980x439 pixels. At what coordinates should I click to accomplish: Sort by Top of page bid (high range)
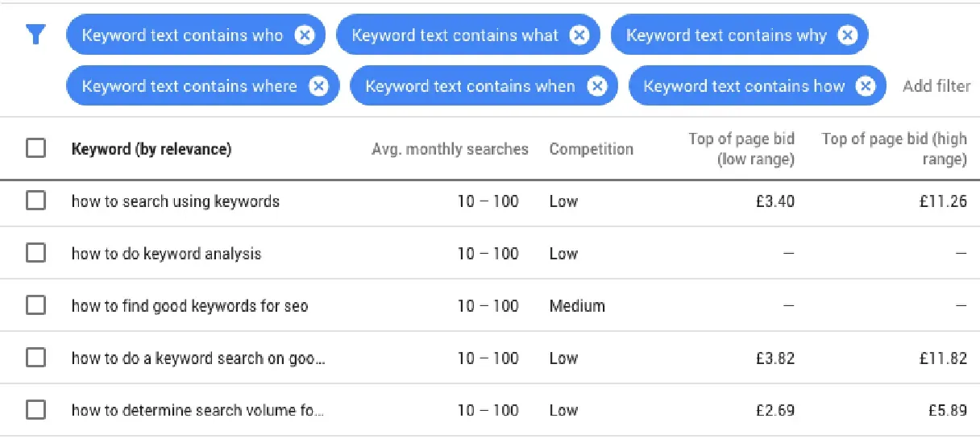[x=894, y=149]
